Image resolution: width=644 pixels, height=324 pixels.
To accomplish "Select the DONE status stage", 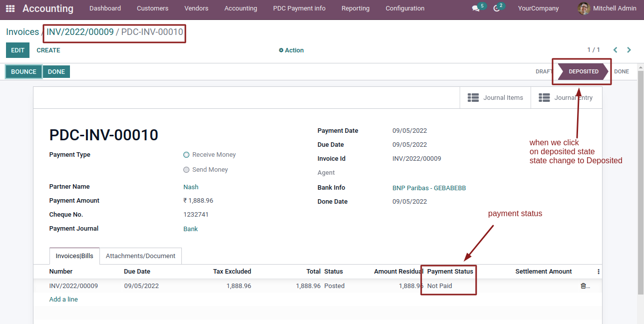I will coord(622,71).
